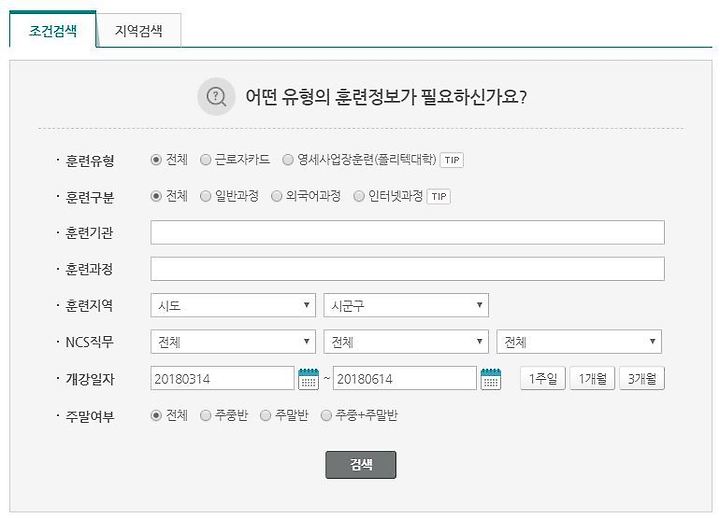The image size is (720, 518).
Task: Select 전체 radio for 훈련구분
Action: click(x=156, y=197)
